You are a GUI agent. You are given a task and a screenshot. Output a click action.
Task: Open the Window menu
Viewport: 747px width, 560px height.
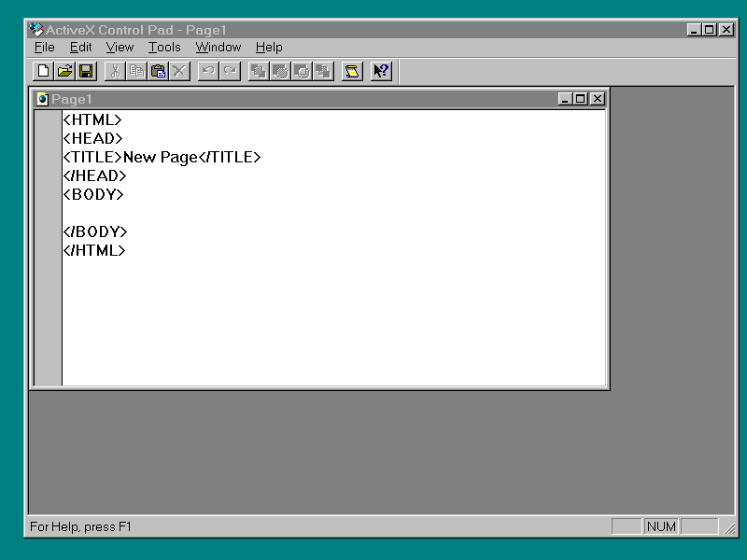[218, 47]
